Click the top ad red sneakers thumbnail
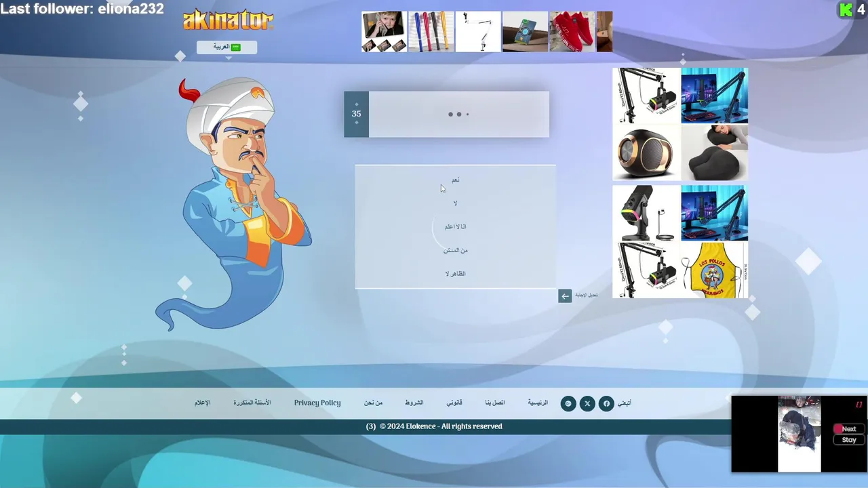 572,31
